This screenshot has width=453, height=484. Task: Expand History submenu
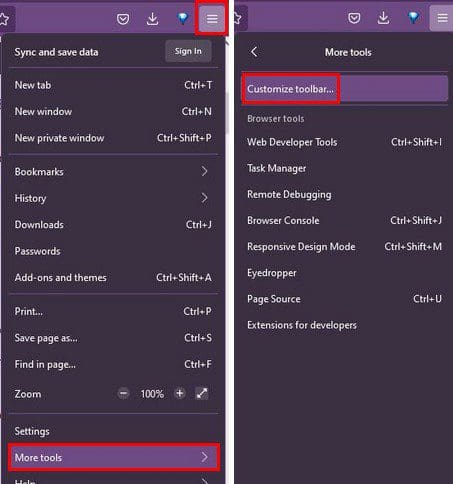pyautogui.click(x=113, y=198)
